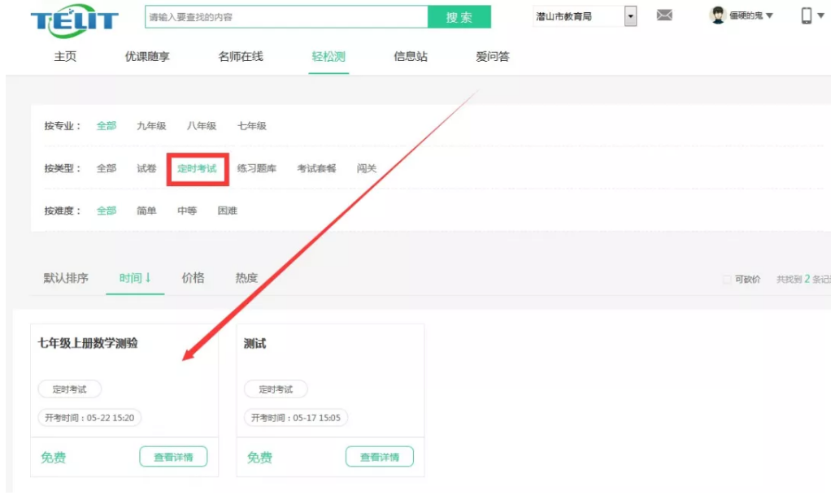Sort results by 热度

coord(246,278)
